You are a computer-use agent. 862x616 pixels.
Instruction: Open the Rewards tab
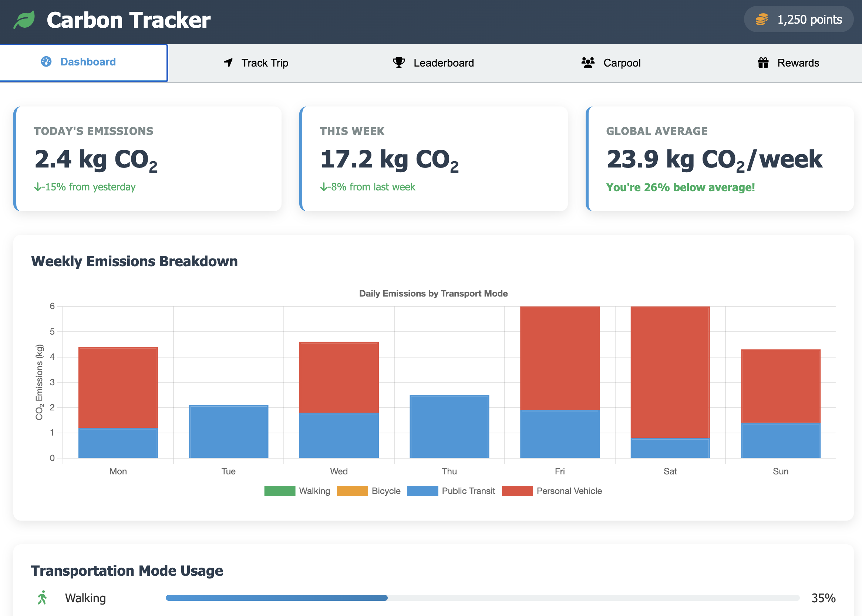tap(788, 63)
